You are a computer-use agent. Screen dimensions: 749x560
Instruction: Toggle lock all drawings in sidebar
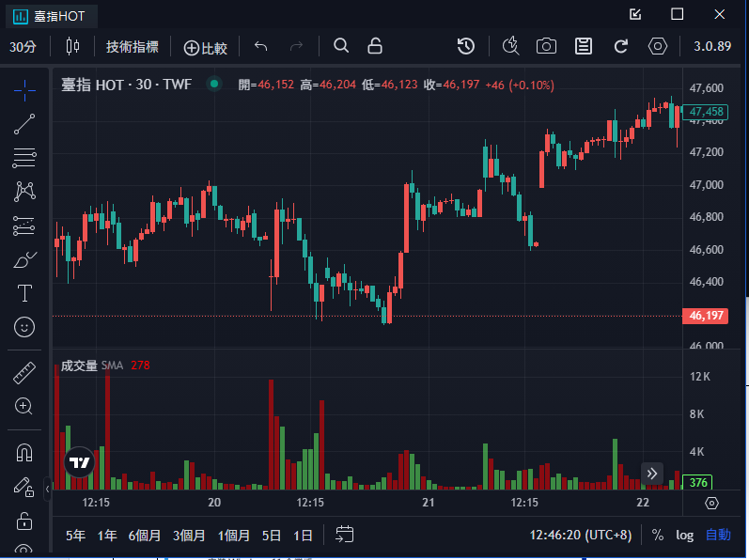click(23, 521)
